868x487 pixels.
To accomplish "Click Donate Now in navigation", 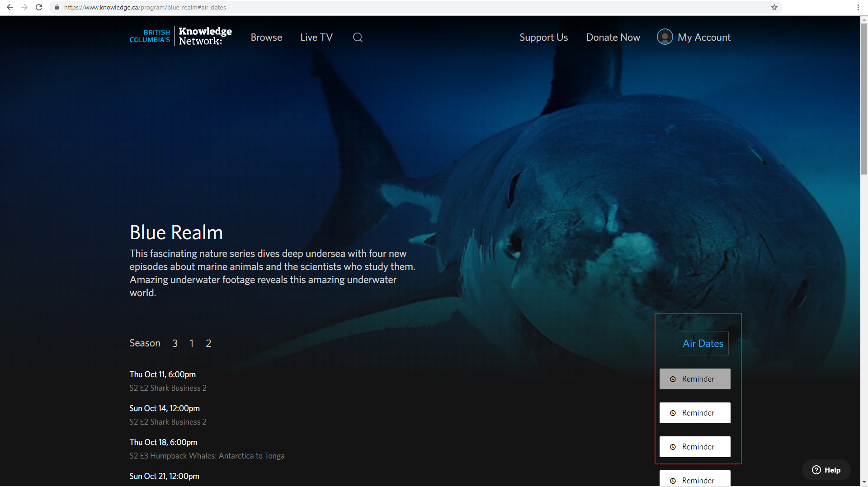I will tap(613, 38).
